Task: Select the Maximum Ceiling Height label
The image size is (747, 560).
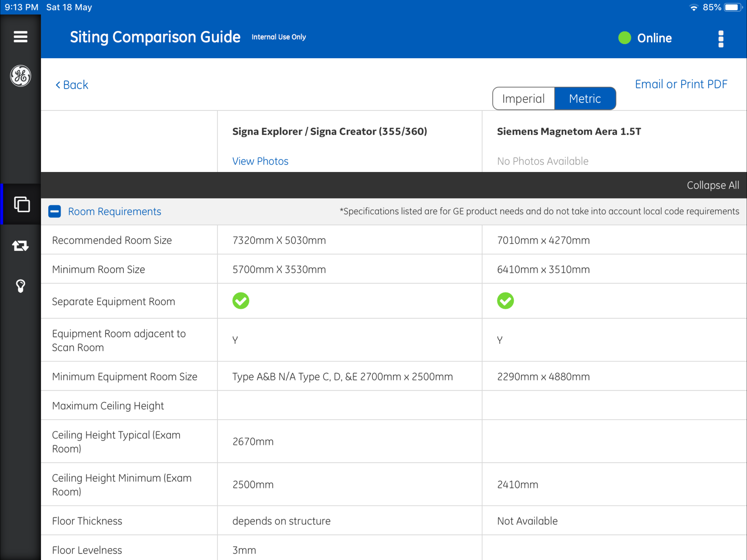Action: pos(108,406)
